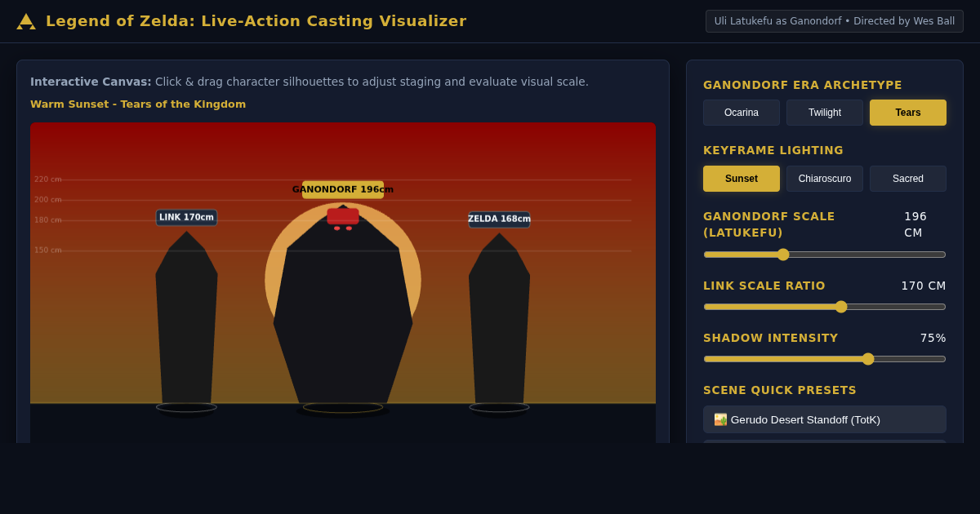980x514 pixels.
Task: Click the 75% shadow intensity value
Action: [x=933, y=338]
